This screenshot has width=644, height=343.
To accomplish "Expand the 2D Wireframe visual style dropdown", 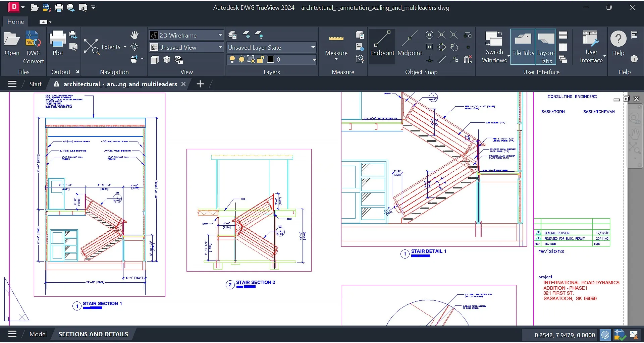I will [x=220, y=35].
